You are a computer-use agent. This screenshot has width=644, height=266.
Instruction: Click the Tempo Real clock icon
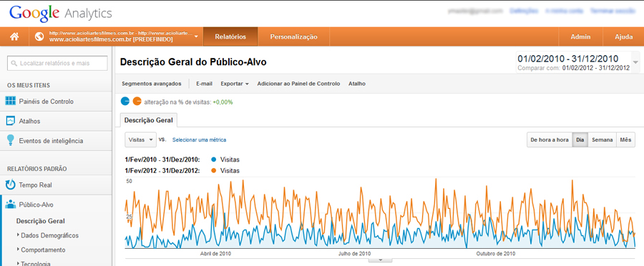coord(11,184)
